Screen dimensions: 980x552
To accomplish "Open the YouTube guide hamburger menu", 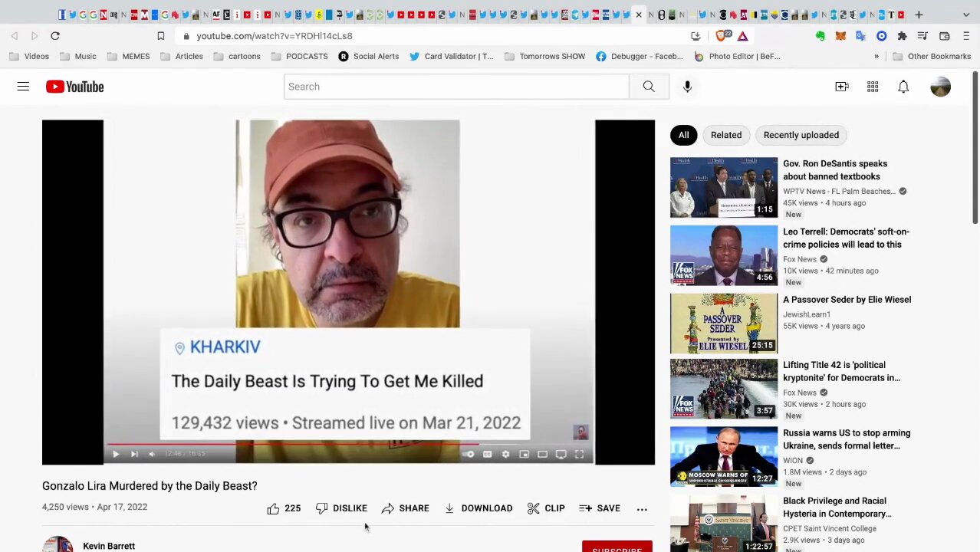I will coord(23,87).
